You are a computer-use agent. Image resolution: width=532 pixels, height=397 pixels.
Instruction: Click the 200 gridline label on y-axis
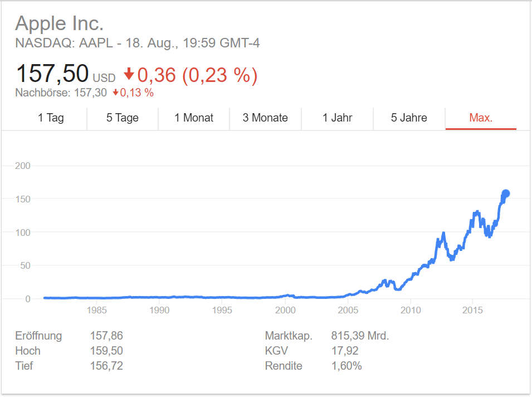click(x=22, y=166)
